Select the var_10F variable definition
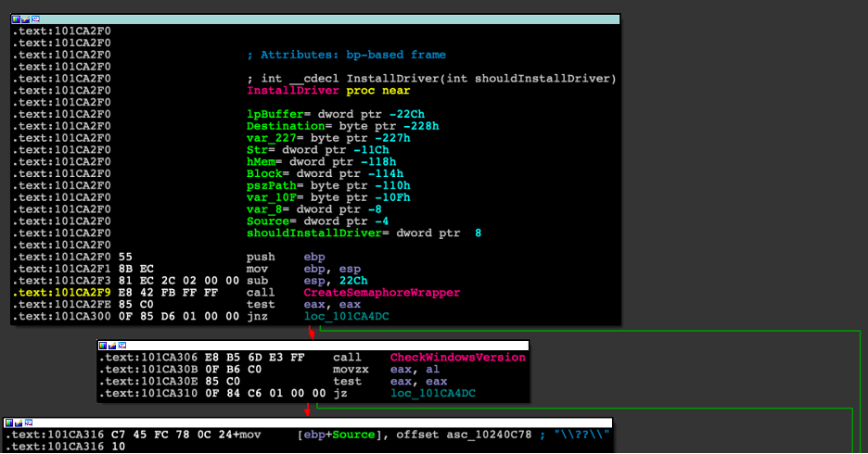The width and height of the screenshot is (868, 454). click(328, 197)
